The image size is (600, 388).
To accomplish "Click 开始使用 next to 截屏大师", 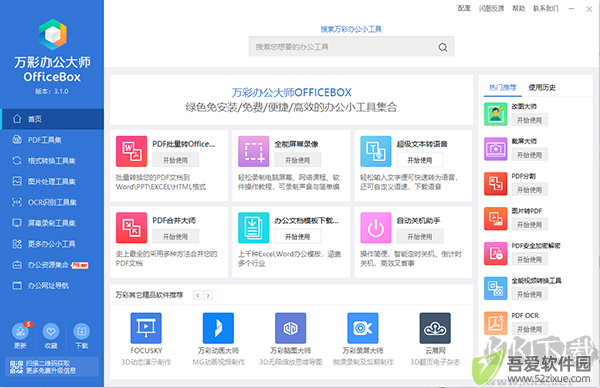I will 530,155.
